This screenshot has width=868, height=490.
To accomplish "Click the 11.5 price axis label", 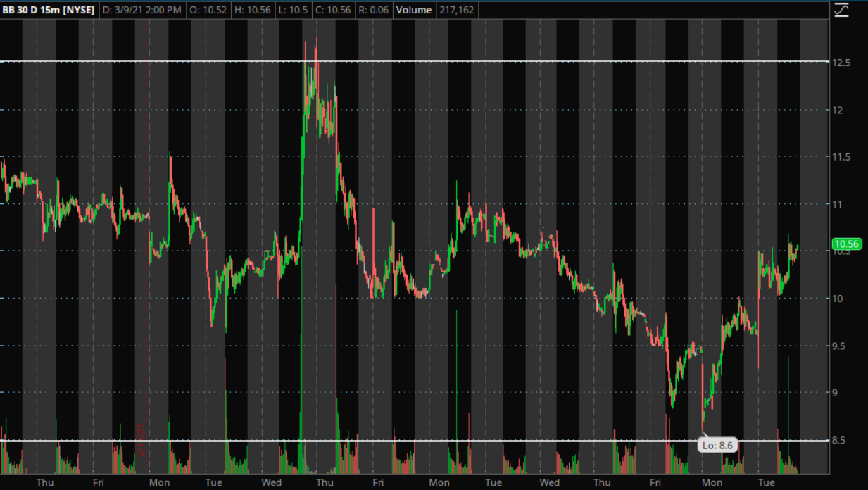I will coord(843,157).
